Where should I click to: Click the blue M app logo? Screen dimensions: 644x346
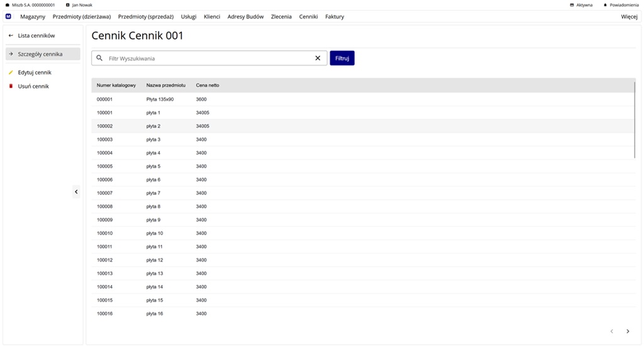click(8, 17)
